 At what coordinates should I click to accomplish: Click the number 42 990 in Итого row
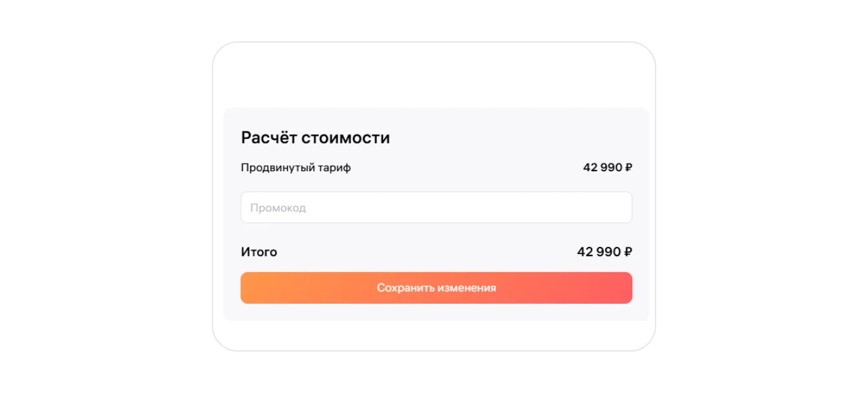click(599, 252)
